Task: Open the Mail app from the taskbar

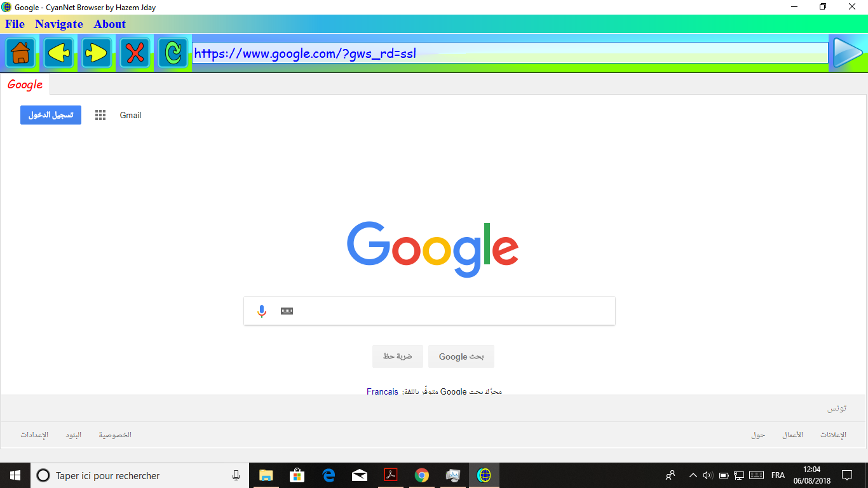Action: click(x=359, y=475)
